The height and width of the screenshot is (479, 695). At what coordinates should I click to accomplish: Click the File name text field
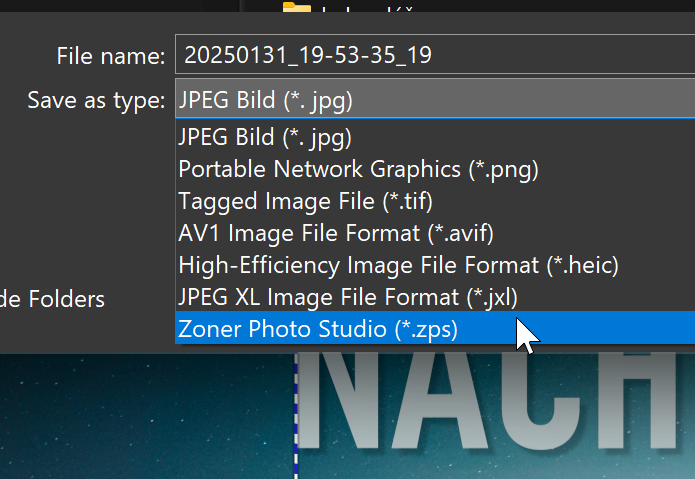point(430,56)
